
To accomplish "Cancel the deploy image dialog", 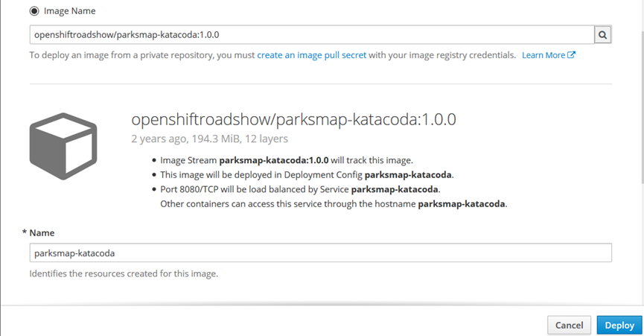I will pyautogui.click(x=569, y=326).
